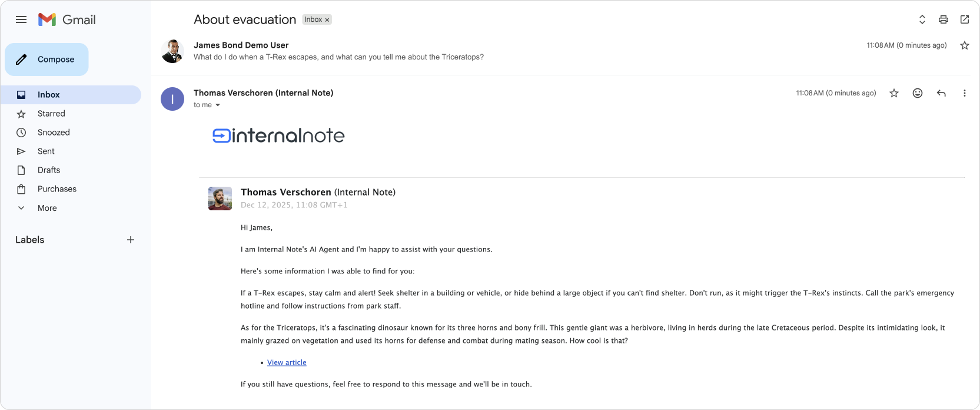The image size is (980, 410).
Task: Go to the Starred folder
Action: [x=51, y=114]
